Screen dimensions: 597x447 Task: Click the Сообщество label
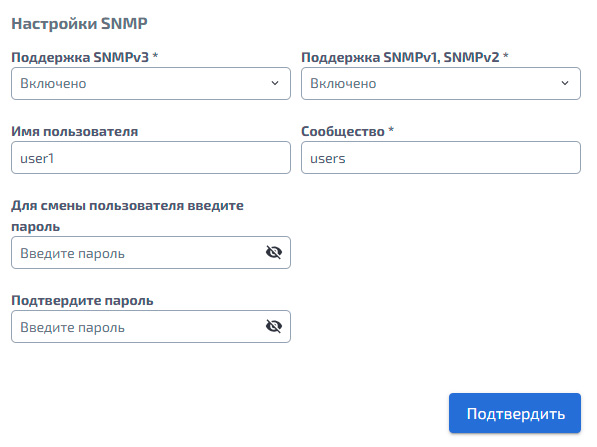pos(347,131)
